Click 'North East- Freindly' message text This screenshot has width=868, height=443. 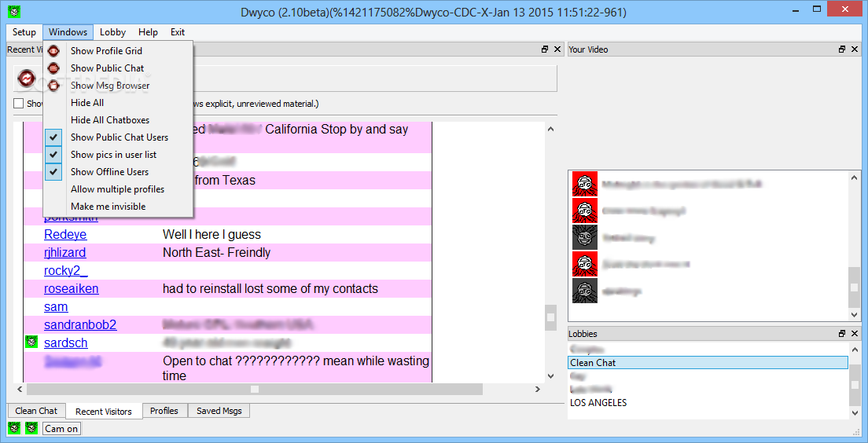coord(216,253)
